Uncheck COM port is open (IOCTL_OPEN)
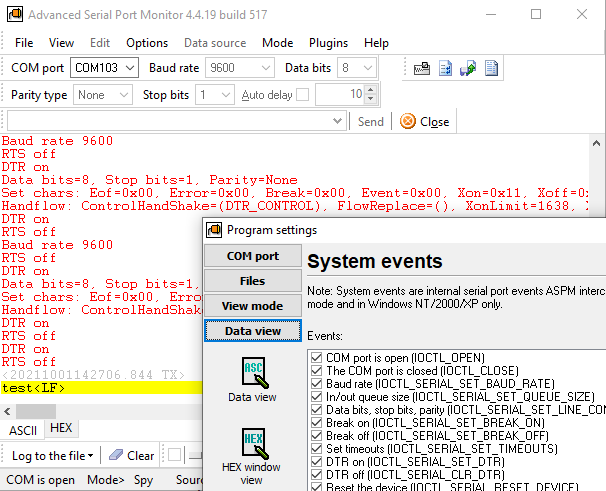This screenshot has width=606, height=491. pos(317,358)
